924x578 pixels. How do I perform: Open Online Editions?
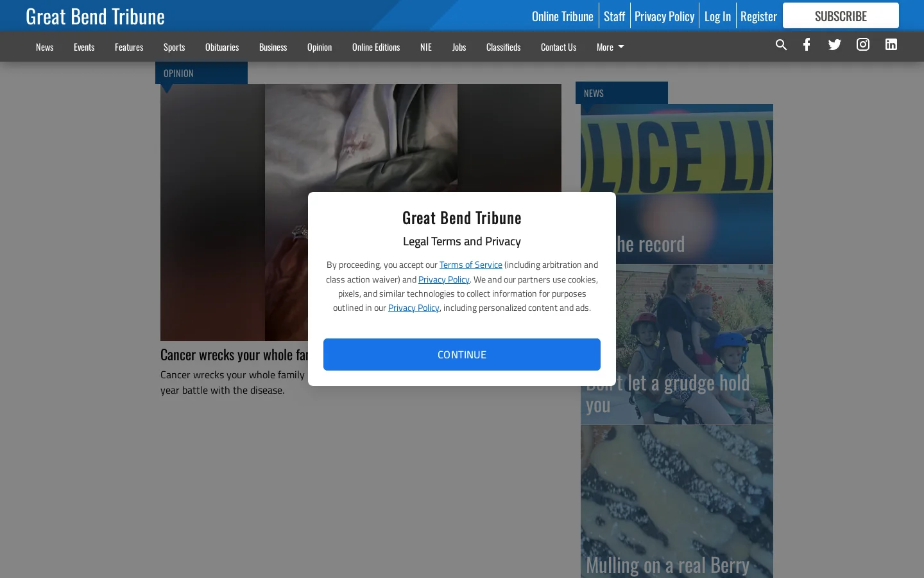376,47
